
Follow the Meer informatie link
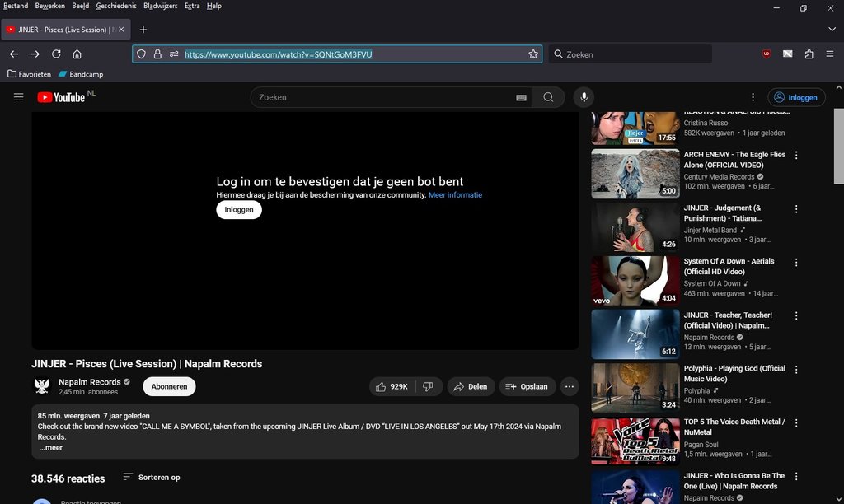(455, 195)
